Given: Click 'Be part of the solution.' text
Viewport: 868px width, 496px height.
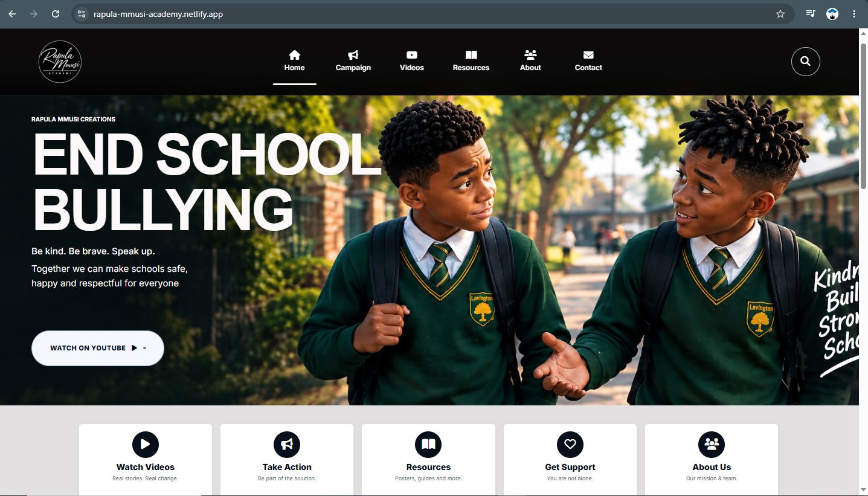Looking at the screenshot, I should [287, 478].
